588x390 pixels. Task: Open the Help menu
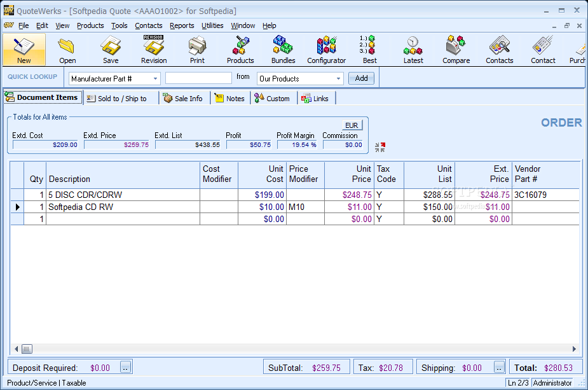[x=270, y=25]
